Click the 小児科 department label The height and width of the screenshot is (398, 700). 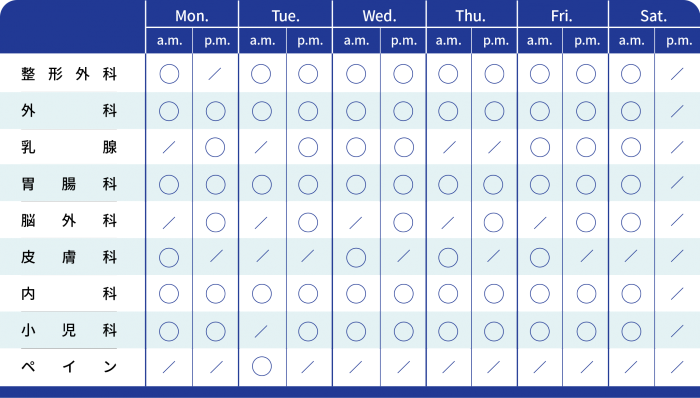point(69,331)
